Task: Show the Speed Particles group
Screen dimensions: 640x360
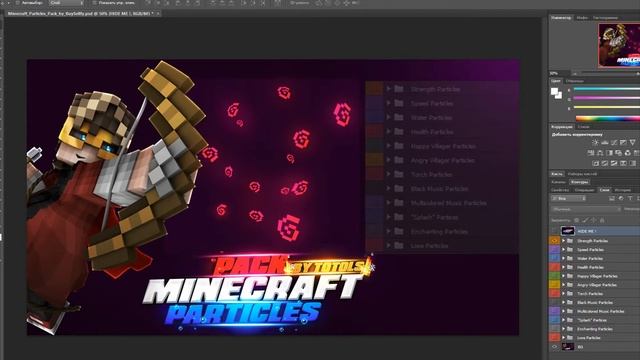Action: [554, 249]
